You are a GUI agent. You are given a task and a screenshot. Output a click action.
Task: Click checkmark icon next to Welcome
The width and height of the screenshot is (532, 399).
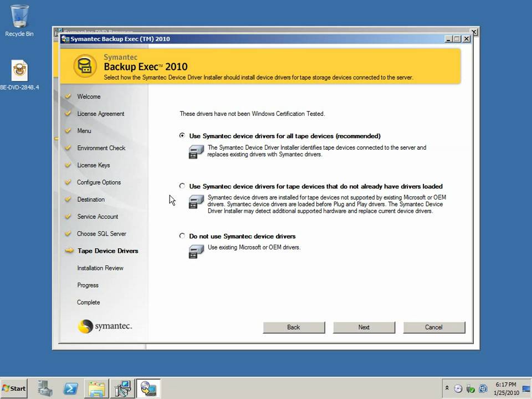68,96
